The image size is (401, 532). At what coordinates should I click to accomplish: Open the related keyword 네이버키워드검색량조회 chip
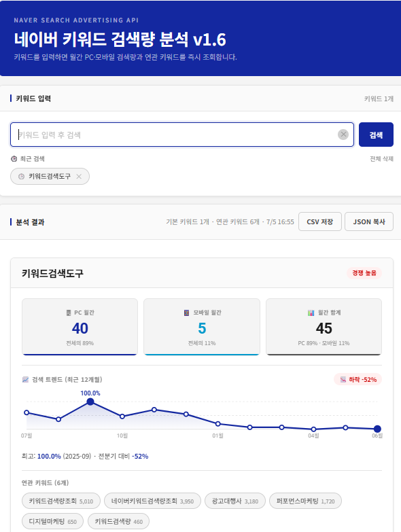(x=152, y=501)
